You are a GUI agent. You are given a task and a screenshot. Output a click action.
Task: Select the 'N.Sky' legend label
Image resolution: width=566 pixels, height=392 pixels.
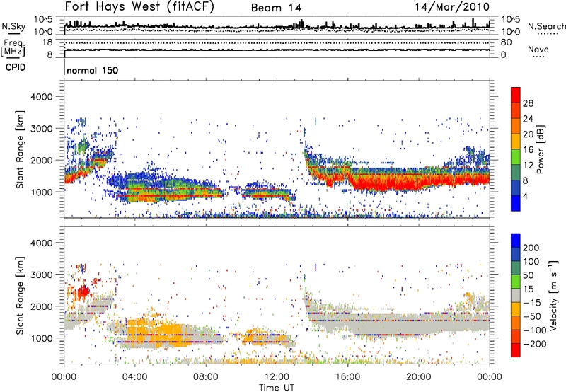[x=13, y=26]
